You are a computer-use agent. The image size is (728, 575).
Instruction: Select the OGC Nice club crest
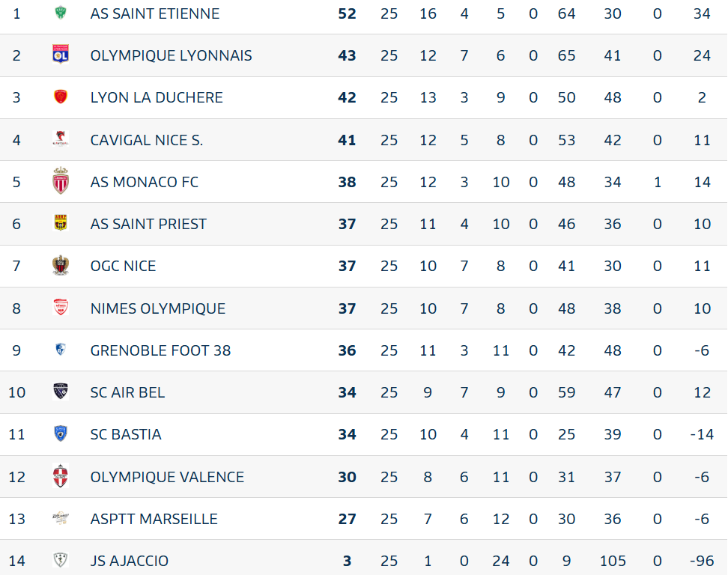61,265
